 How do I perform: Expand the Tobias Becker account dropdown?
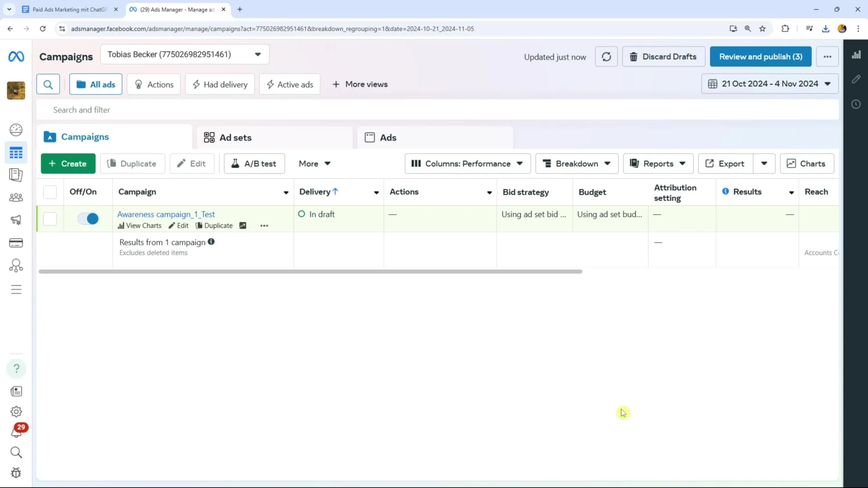184,54
